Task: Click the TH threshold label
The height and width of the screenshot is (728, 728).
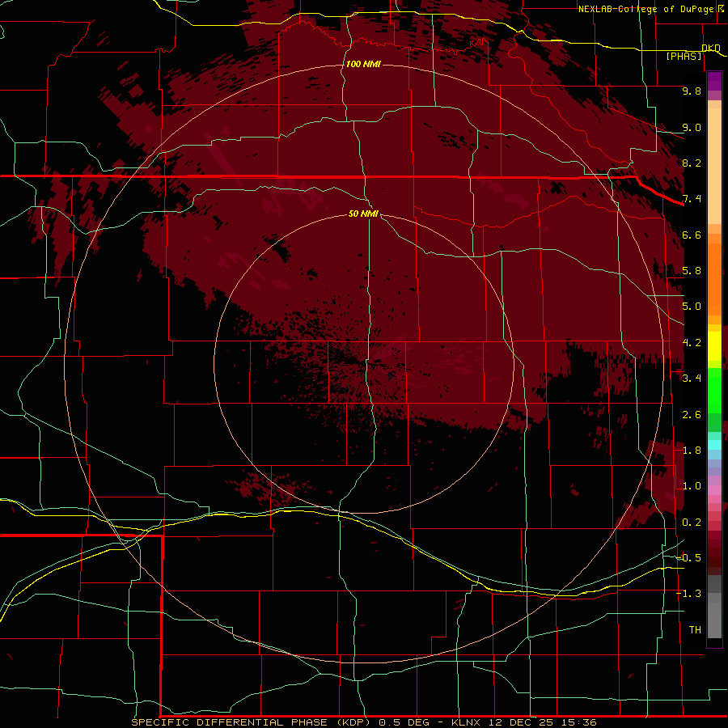Action: pyautogui.click(x=695, y=630)
